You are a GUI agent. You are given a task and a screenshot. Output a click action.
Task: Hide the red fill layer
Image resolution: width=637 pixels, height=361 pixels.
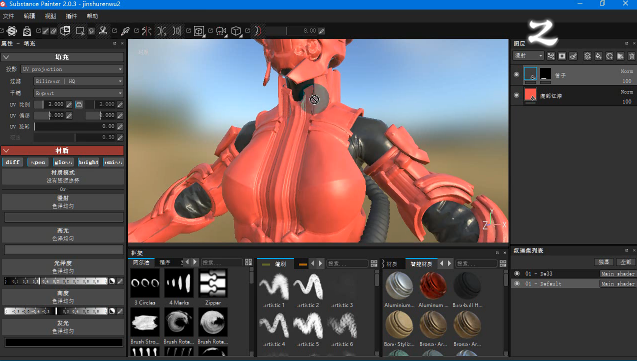tap(516, 95)
